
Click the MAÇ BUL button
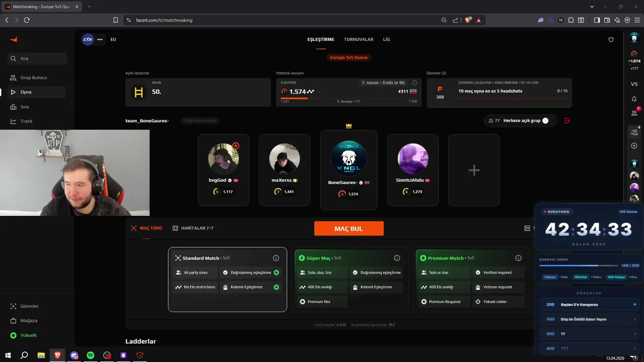pos(349,229)
